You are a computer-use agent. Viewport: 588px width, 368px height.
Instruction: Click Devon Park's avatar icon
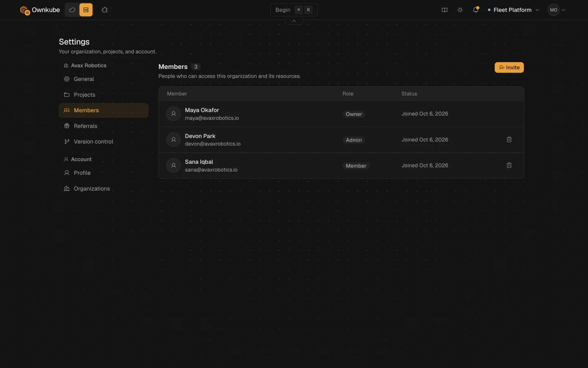click(173, 139)
